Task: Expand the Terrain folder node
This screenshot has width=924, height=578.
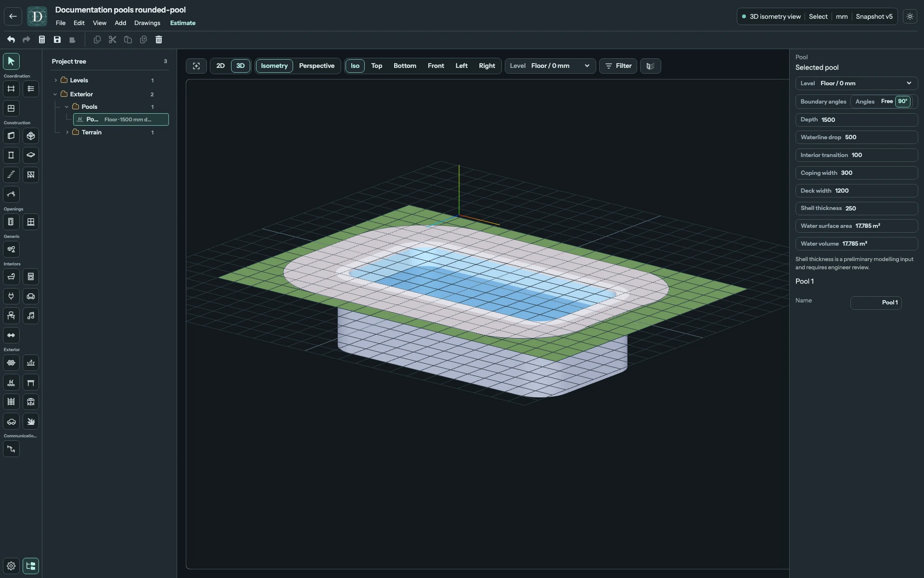Action: click(x=67, y=132)
